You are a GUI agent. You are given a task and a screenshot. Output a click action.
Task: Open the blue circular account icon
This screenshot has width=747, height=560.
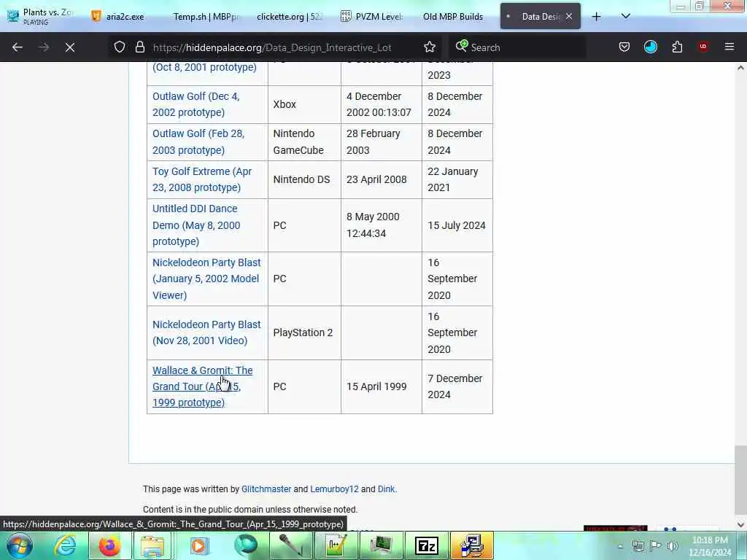(650, 47)
